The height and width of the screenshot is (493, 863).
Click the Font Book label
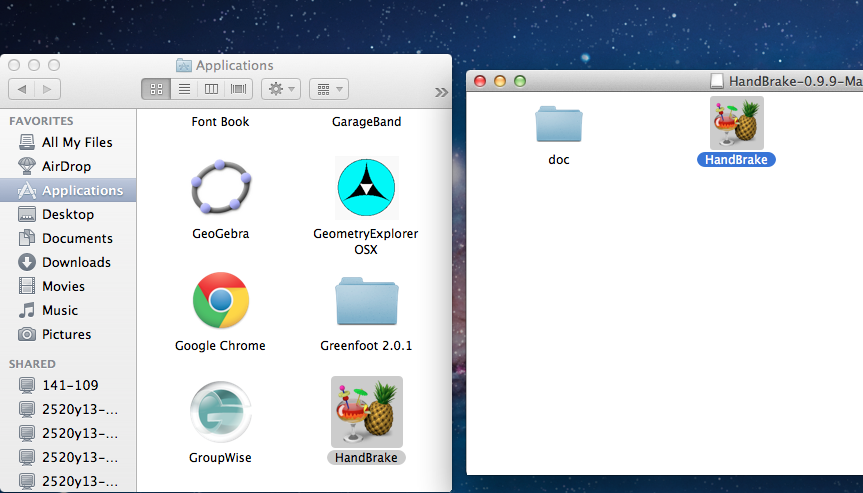pos(220,122)
